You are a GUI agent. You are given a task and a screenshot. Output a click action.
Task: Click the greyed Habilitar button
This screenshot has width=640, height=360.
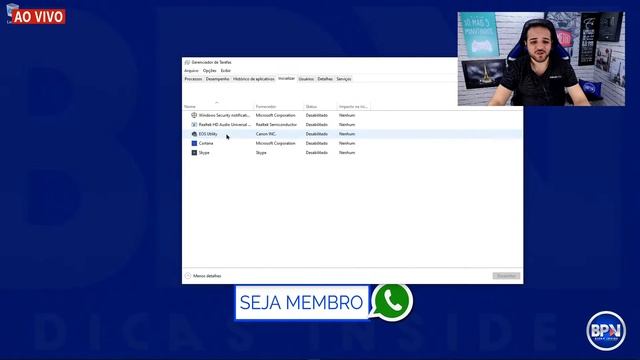[506, 276]
